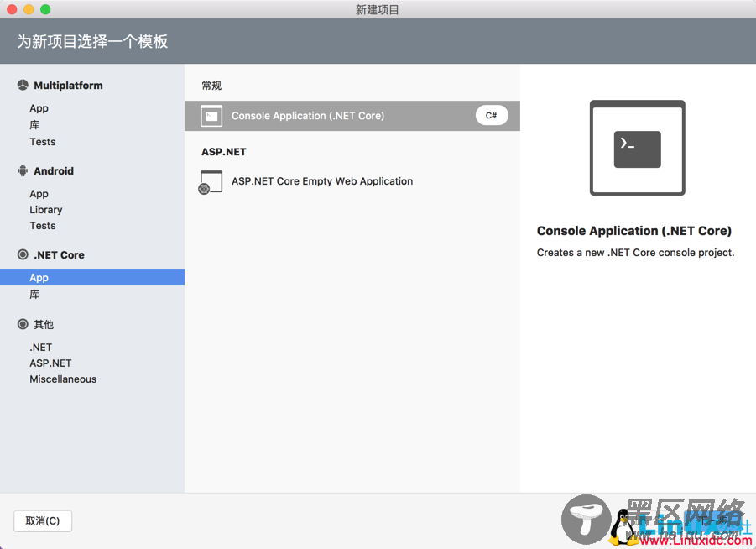Image resolution: width=756 pixels, height=549 pixels.
Task: Open the C# language dropdown
Action: pos(492,115)
